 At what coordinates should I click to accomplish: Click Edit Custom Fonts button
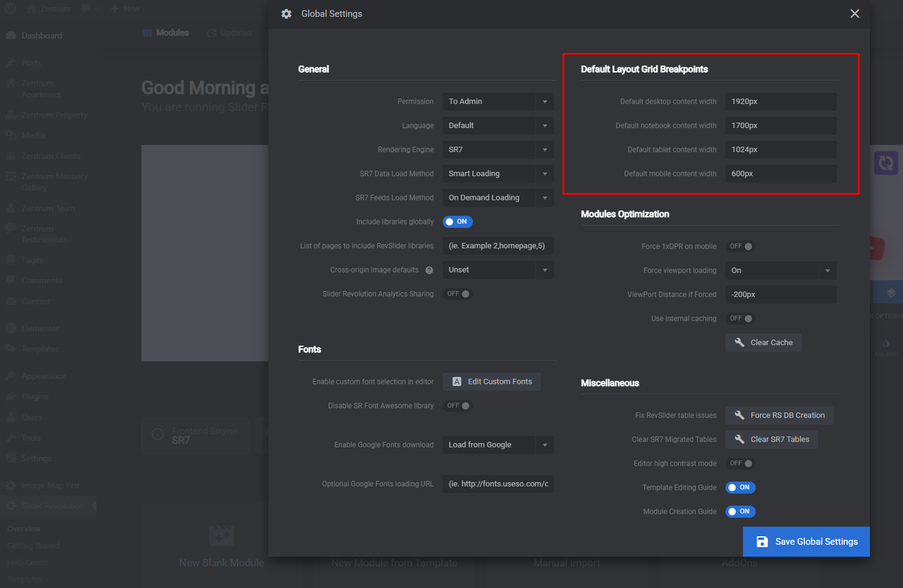[492, 382]
